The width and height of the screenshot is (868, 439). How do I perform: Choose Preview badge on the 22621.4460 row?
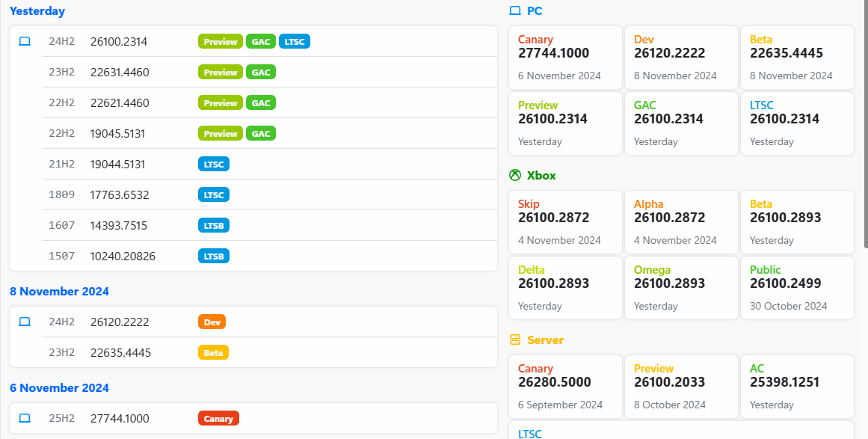tap(221, 103)
